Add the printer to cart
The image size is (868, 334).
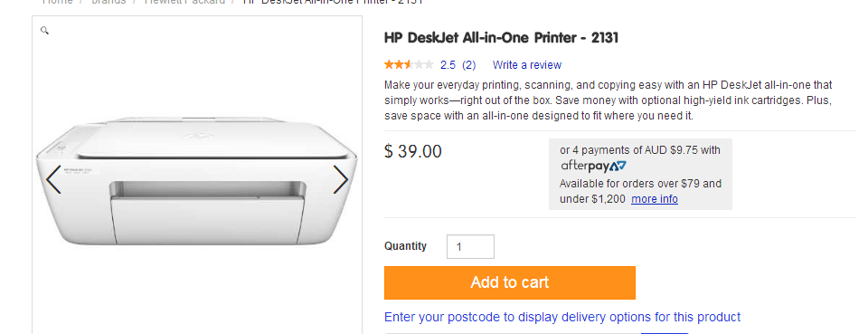(510, 282)
